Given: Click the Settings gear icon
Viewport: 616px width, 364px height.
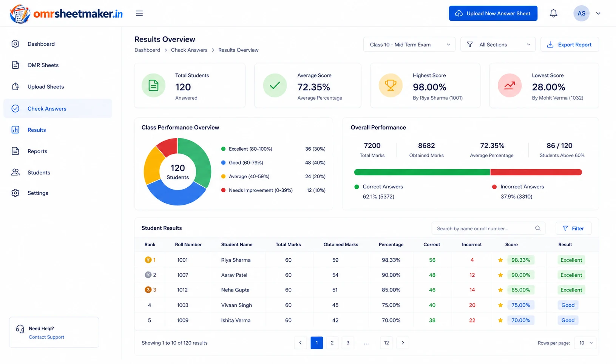Looking at the screenshot, I should click(x=15, y=193).
